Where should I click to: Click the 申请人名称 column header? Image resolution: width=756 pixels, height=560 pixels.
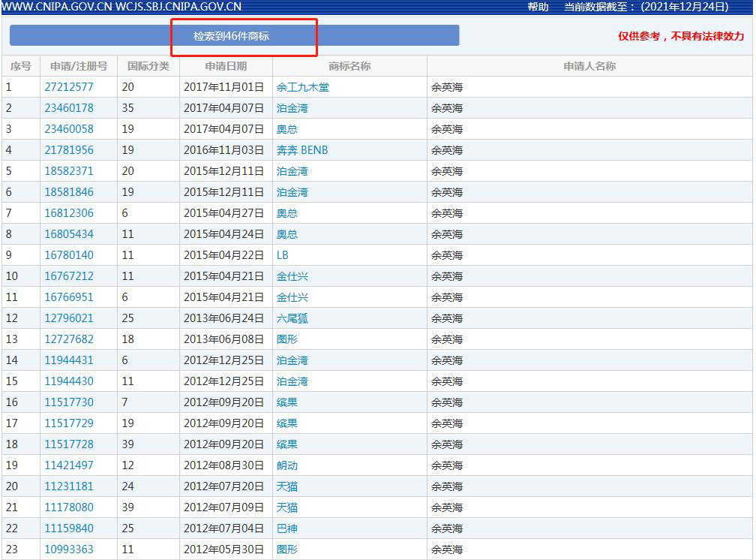tap(589, 66)
